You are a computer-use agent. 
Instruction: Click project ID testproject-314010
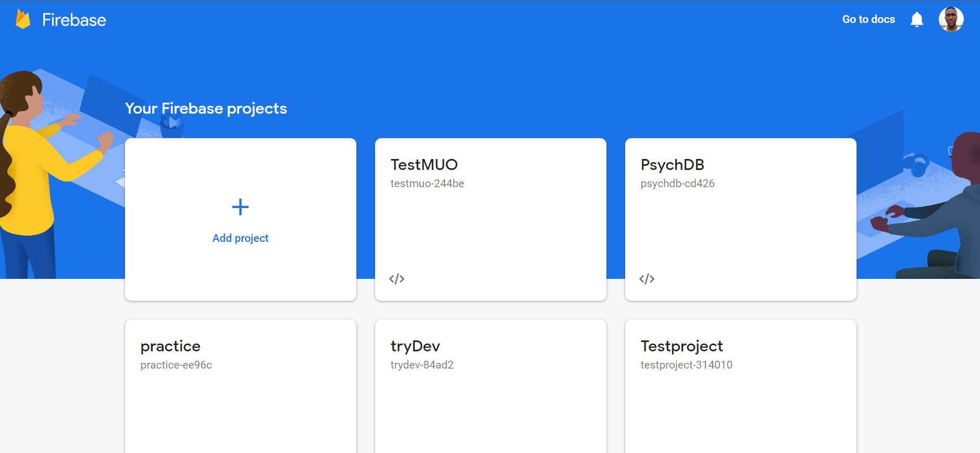coord(686,365)
